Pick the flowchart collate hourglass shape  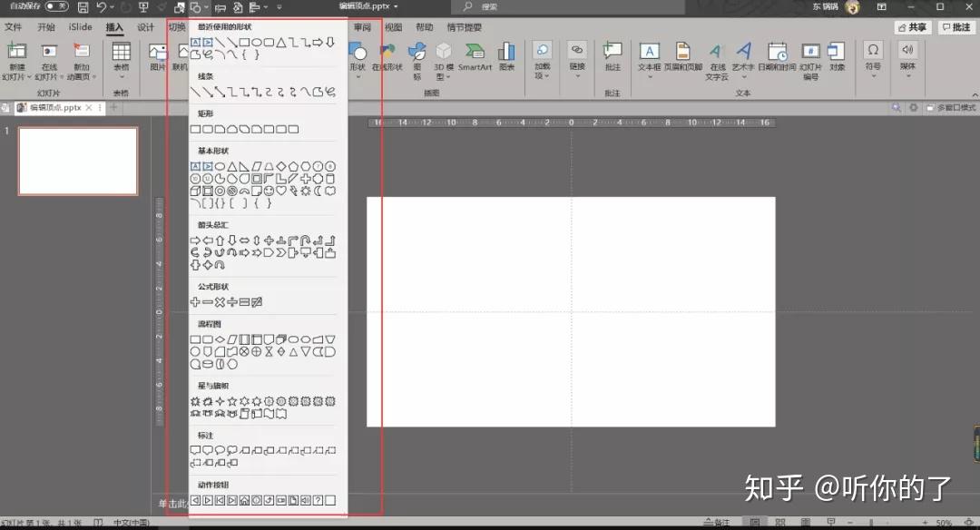click(269, 352)
